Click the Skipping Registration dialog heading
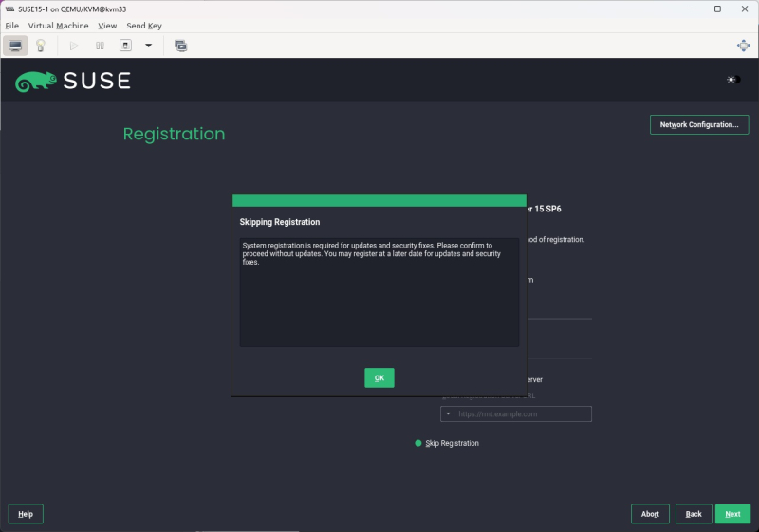Viewport: 759px width, 532px height. coord(279,222)
